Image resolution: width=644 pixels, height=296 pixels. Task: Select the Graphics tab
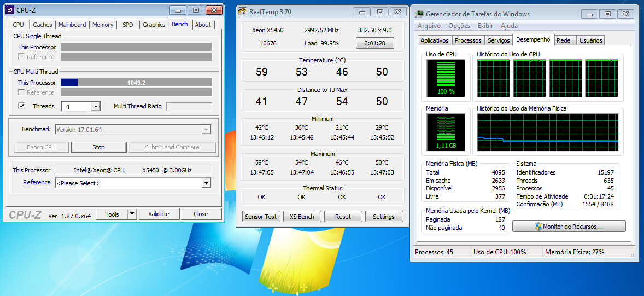tap(154, 25)
